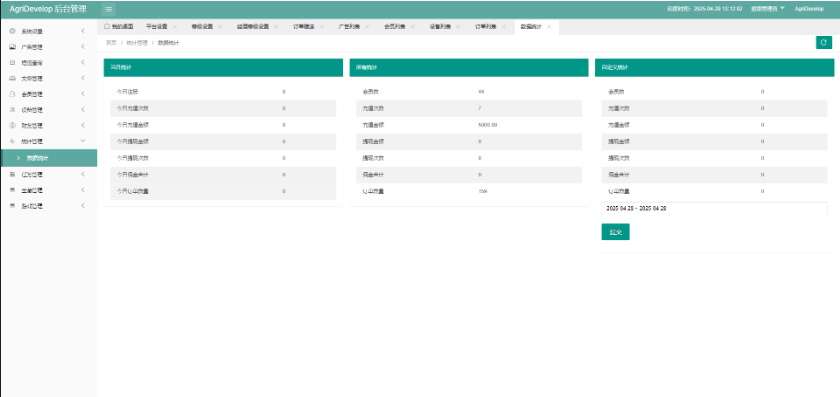Close the 经理等级设置 tab
The image size is (840, 397).
[x=276, y=26]
